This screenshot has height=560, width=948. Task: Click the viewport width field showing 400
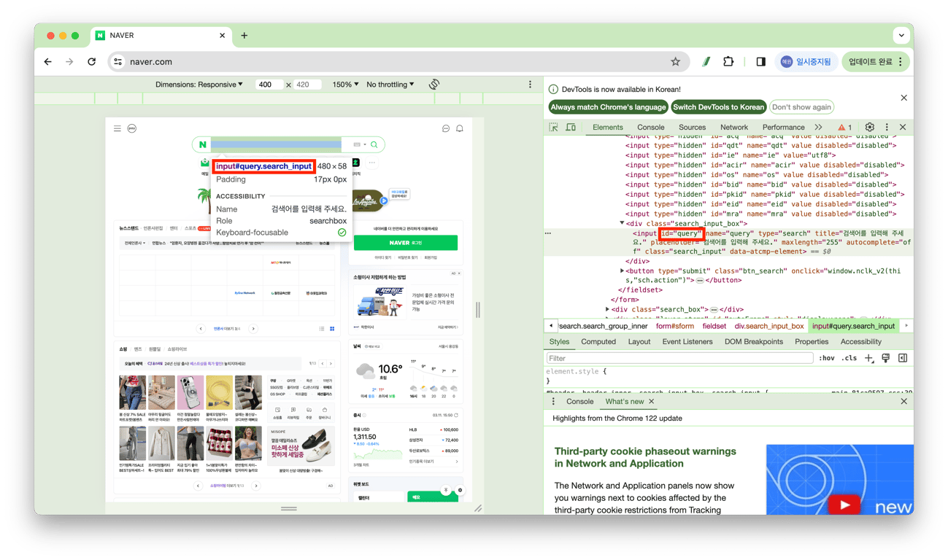269,85
